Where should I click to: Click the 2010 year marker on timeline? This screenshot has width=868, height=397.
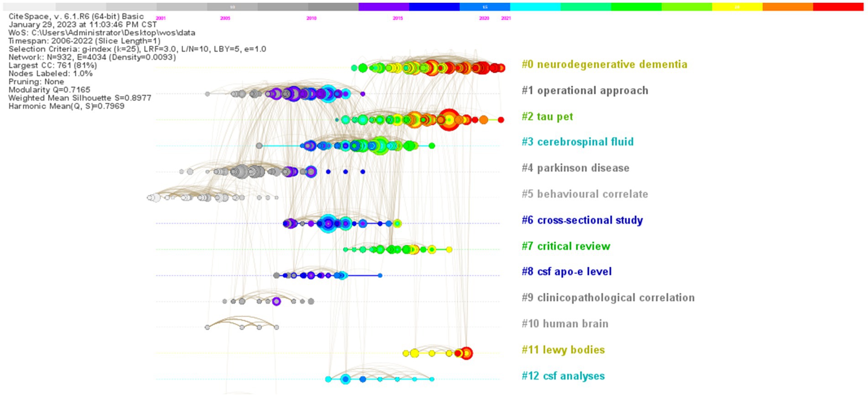[311, 18]
